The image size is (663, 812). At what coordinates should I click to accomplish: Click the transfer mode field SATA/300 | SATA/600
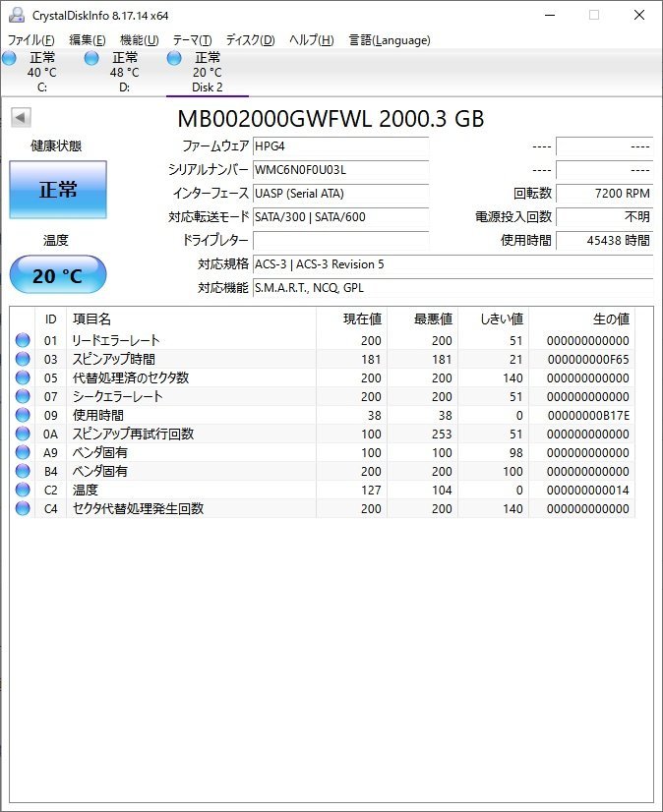(340, 217)
